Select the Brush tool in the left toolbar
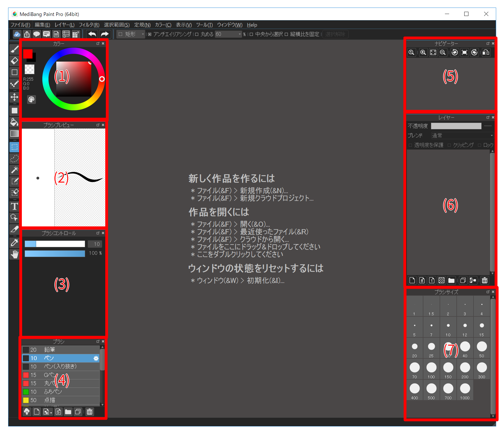The width and height of the screenshot is (504, 434). pyautogui.click(x=14, y=49)
